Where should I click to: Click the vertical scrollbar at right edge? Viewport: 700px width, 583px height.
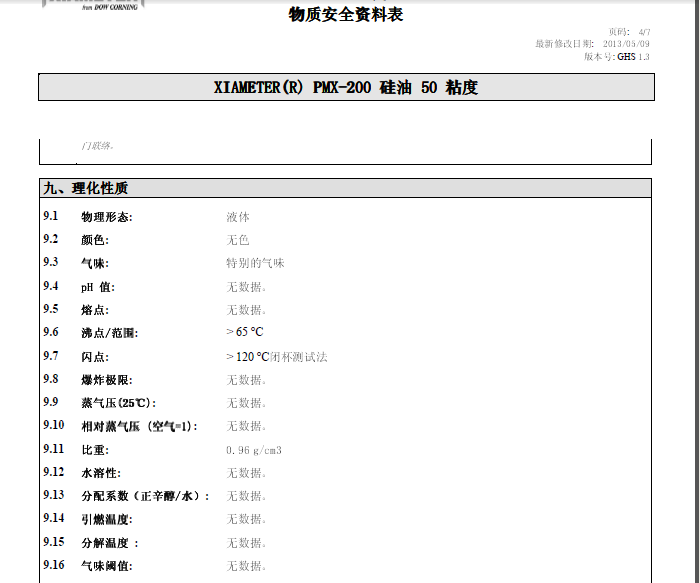click(x=696, y=292)
